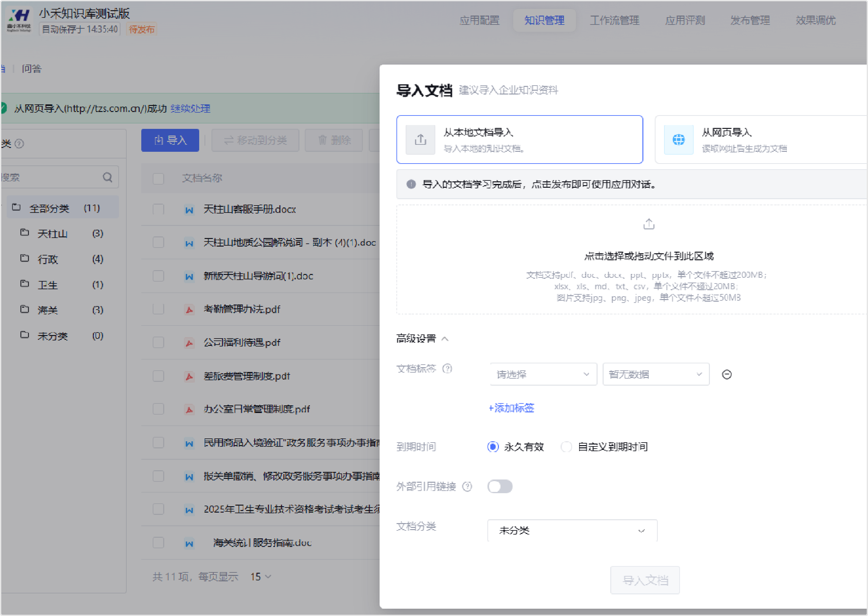The height and width of the screenshot is (616, 868).
Task: Click the Word icon beside 天柱山客服手册.docx
Action: click(189, 210)
